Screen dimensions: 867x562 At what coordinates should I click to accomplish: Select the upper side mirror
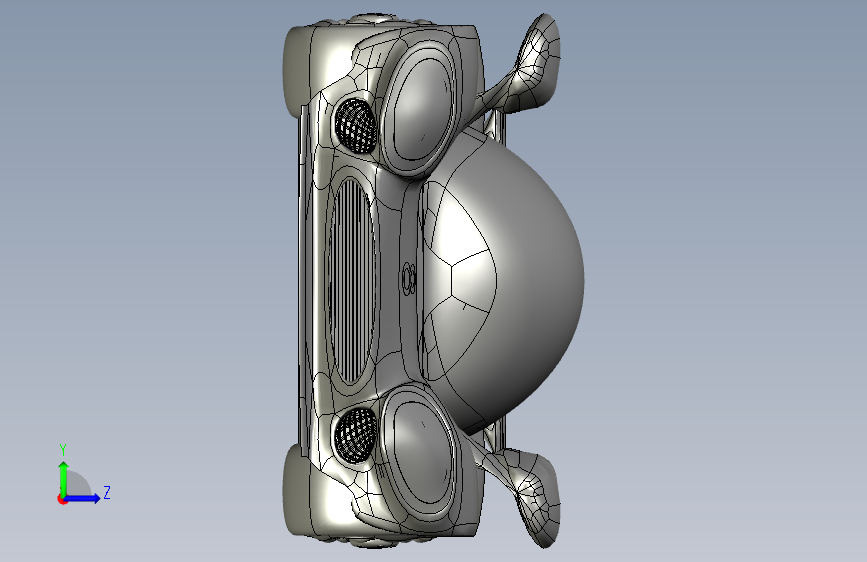point(531,64)
